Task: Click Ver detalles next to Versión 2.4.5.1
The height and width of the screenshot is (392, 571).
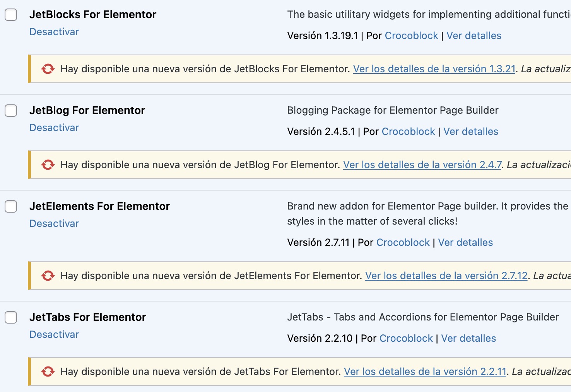Action: tap(470, 131)
